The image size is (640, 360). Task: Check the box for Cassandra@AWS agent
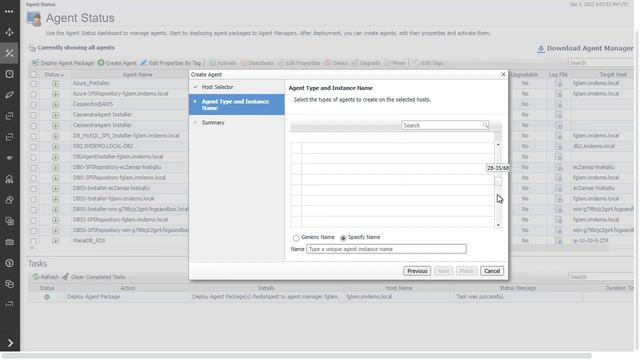click(33, 105)
